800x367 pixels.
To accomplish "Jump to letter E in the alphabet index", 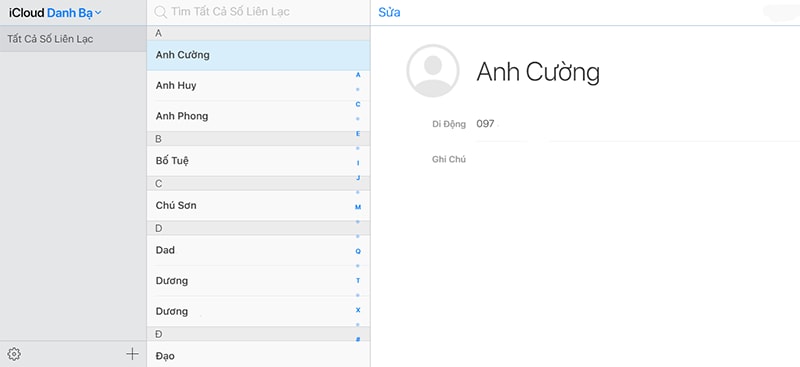I will click(x=358, y=134).
